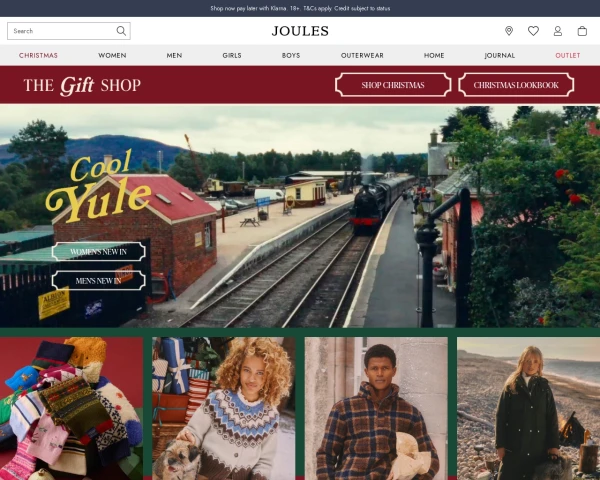The image size is (600, 480).
Task: Click the Shop Christmas button
Action: (393, 85)
